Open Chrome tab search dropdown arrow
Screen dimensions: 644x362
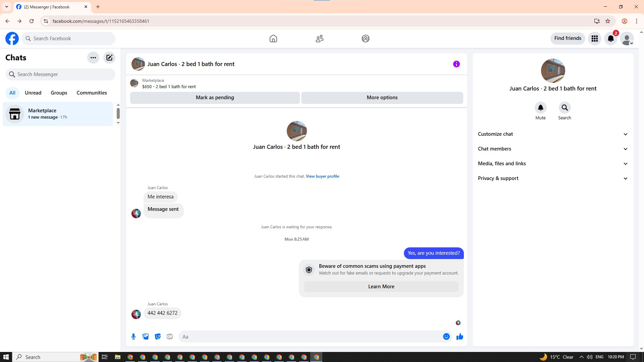point(6,7)
